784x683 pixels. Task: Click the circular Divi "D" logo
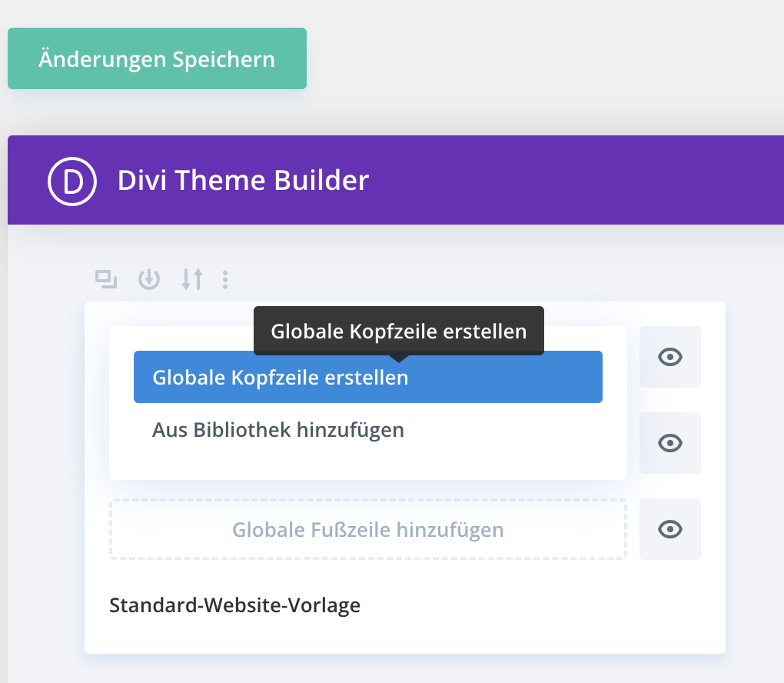pyautogui.click(x=72, y=181)
